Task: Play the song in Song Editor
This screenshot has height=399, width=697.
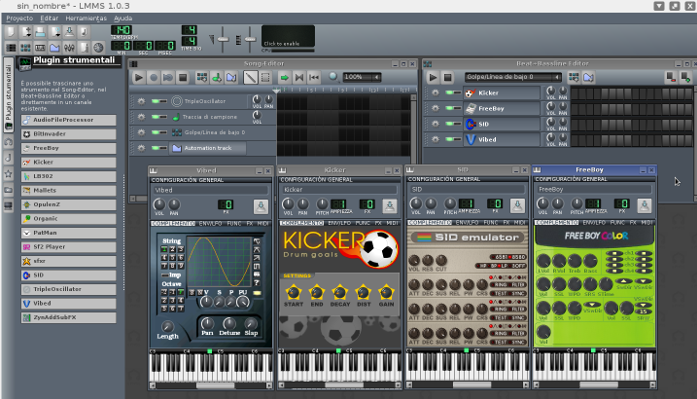Action: (139, 78)
